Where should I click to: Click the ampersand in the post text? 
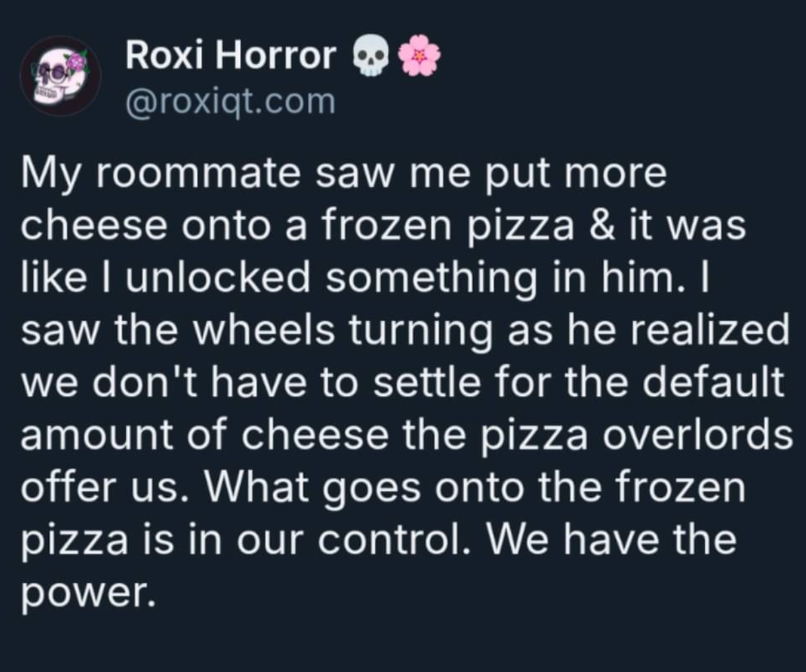click(601, 225)
